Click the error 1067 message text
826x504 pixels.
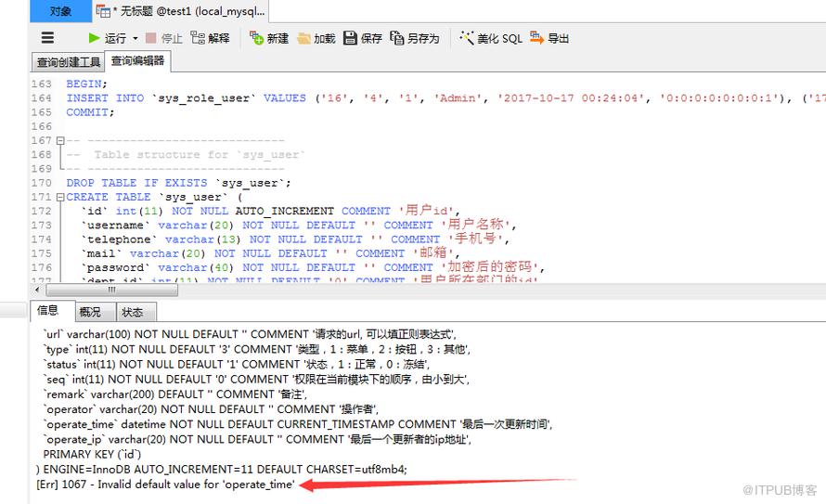pos(165,485)
